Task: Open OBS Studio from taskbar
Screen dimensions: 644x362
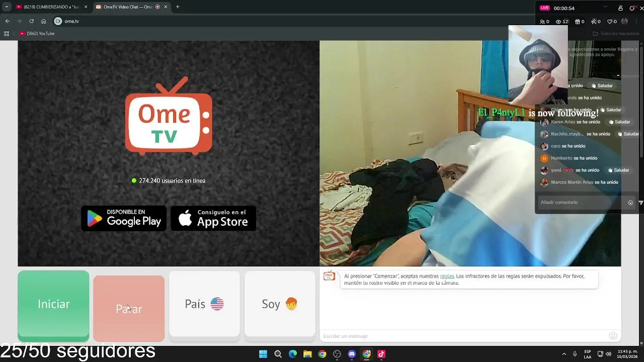Action: point(337,354)
